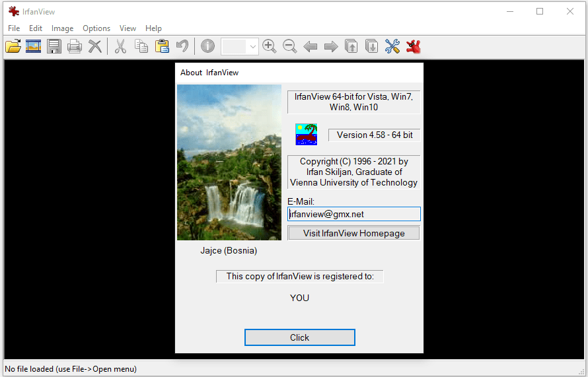Click the "registered to" label
The image size is (588, 377).
click(x=300, y=276)
